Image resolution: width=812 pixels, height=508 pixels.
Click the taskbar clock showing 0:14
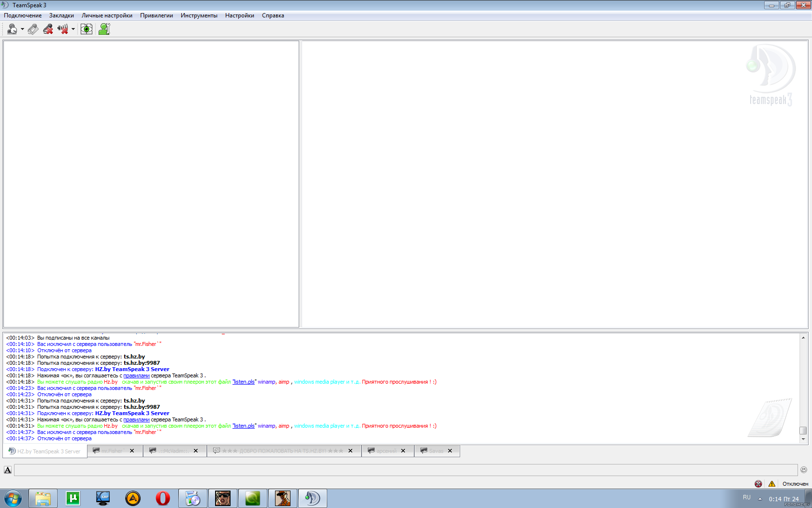coord(783,499)
